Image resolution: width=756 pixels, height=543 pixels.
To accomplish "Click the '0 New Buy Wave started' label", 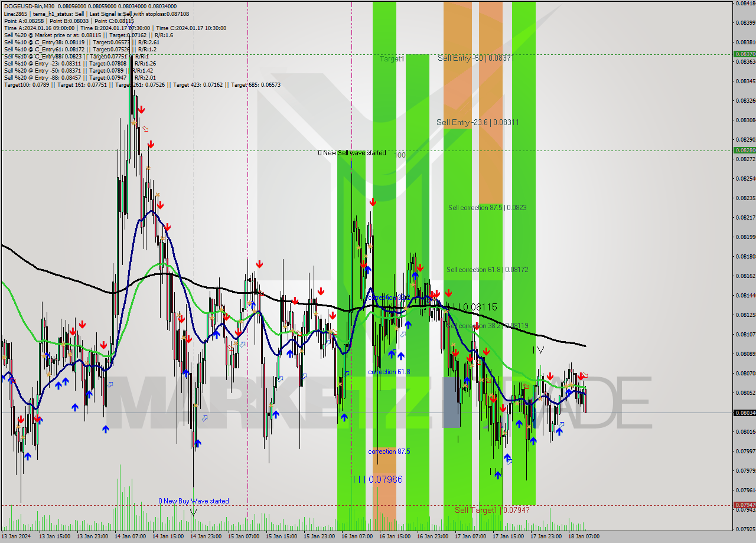I will tap(193, 501).
